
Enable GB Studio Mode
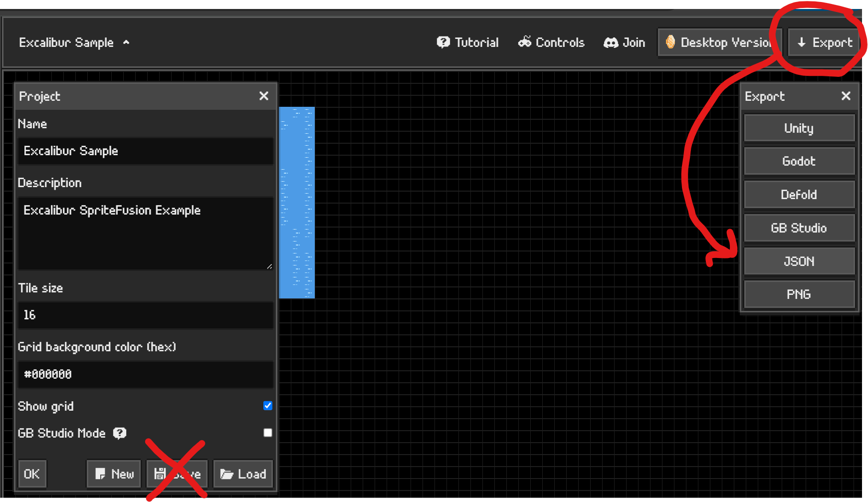267,432
